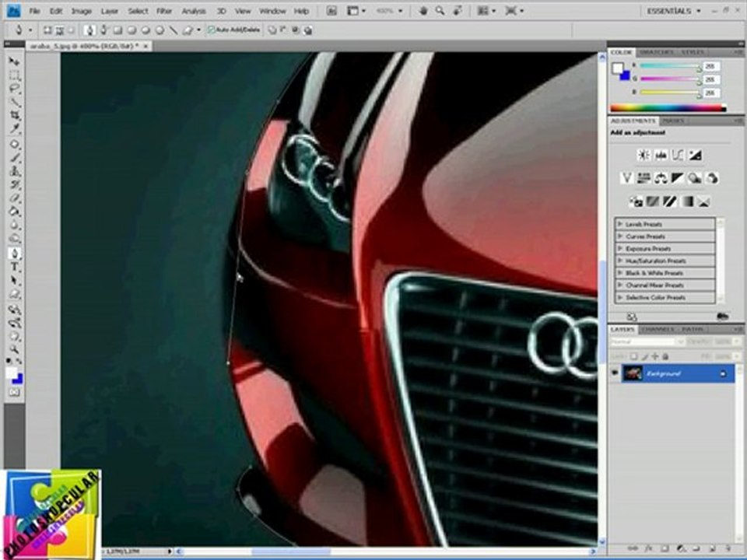This screenshot has height=560, width=747.
Task: Switch to the Masks tab
Action: click(673, 121)
